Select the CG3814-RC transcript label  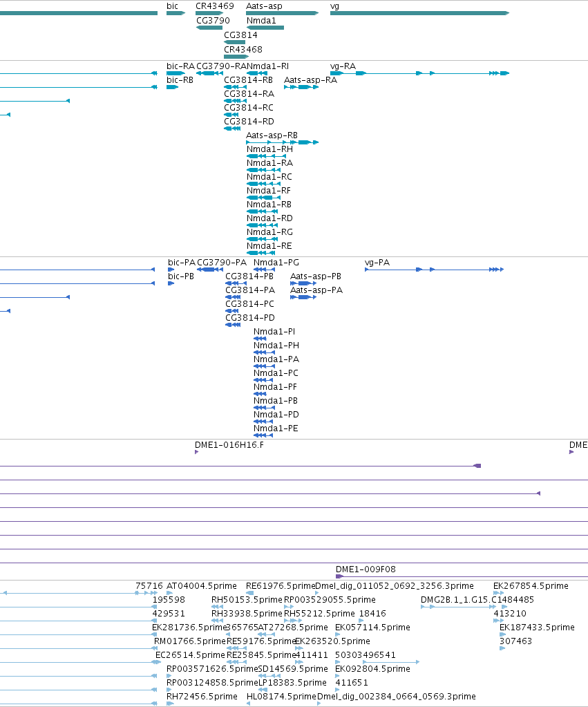pyautogui.click(x=249, y=107)
